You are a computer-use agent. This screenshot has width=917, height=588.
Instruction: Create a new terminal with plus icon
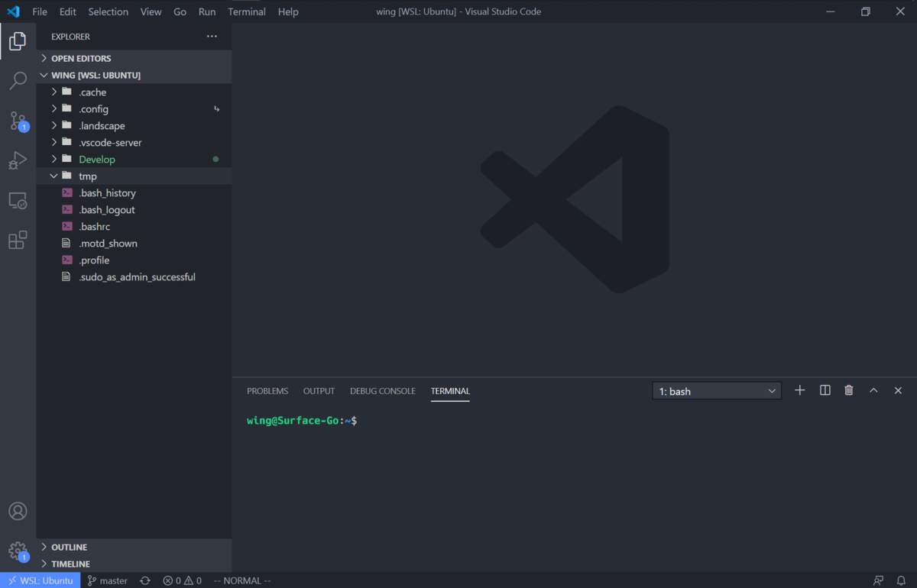pyautogui.click(x=800, y=390)
